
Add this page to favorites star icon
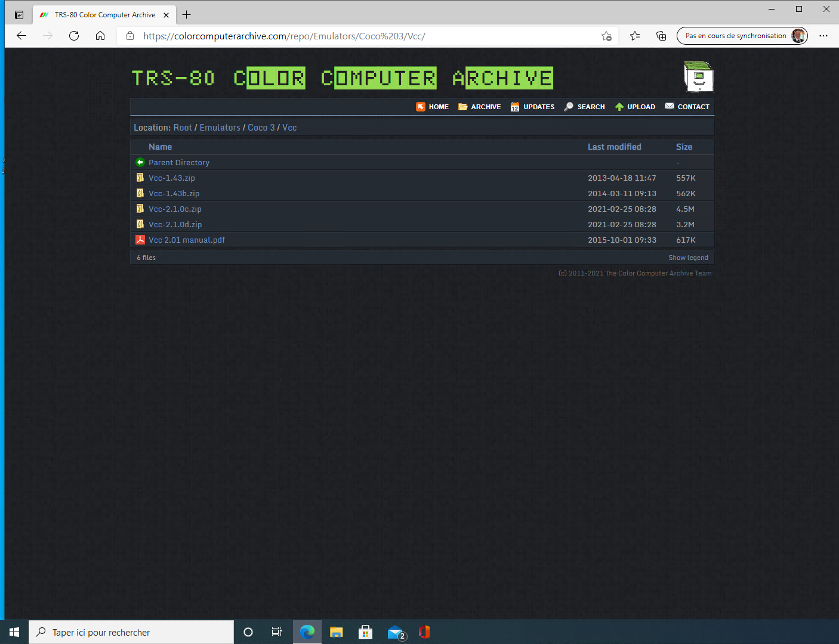(x=606, y=36)
